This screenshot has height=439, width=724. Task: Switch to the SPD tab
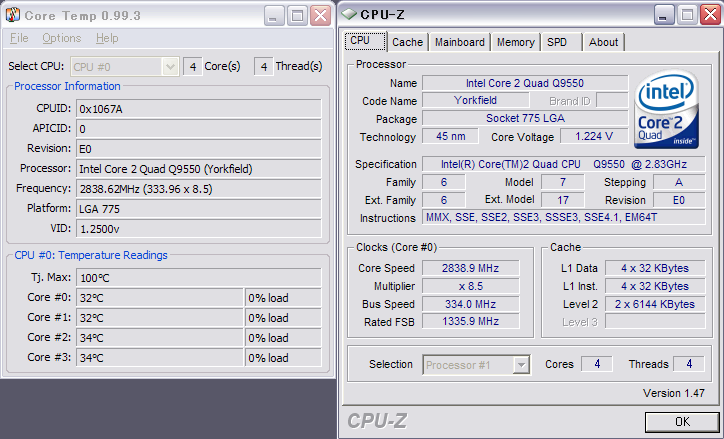click(561, 42)
